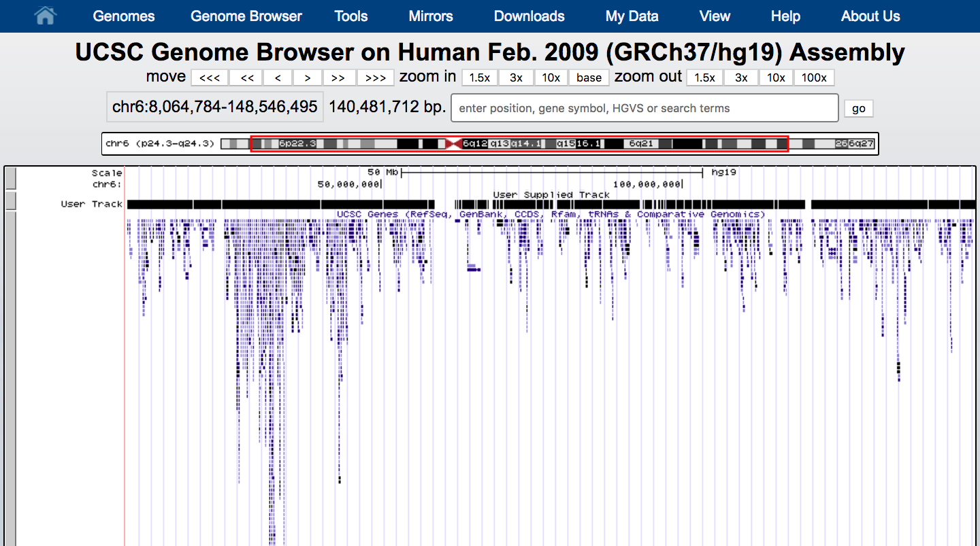The image size is (980, 546).
Task: Move far right with >>> button
Action: tap(376, 78)
